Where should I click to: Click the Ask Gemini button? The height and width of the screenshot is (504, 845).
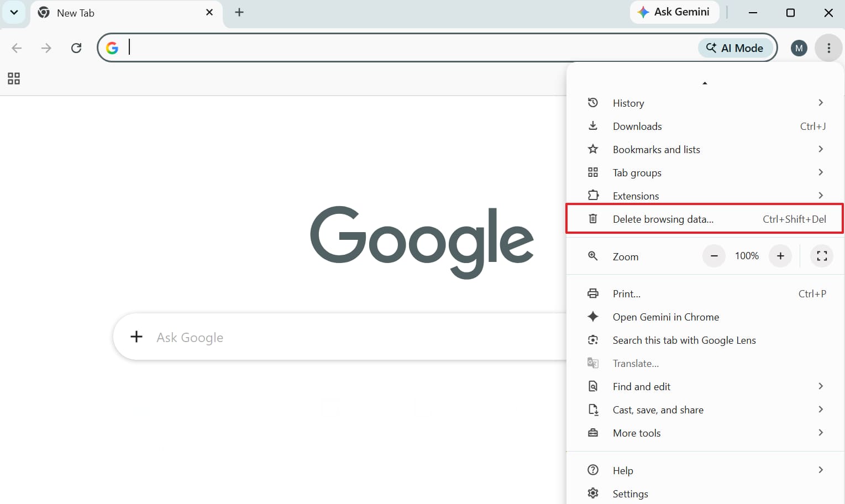pos(674,12)
